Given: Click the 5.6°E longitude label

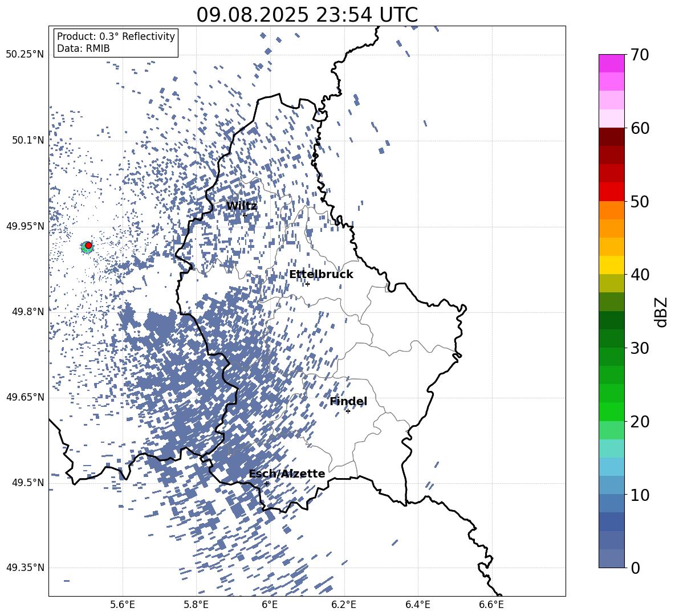Looking at the screenshot, I should pyautogui.click(x=123, y=605).
